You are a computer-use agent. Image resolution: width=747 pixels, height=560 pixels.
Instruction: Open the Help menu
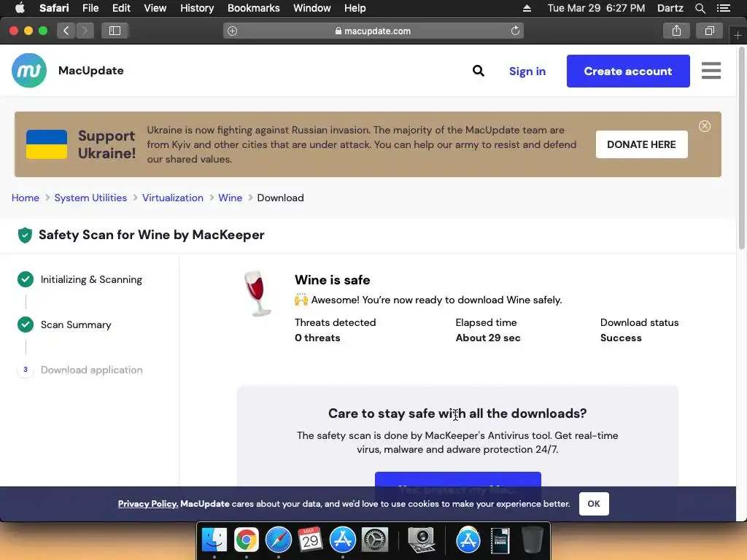355,8
